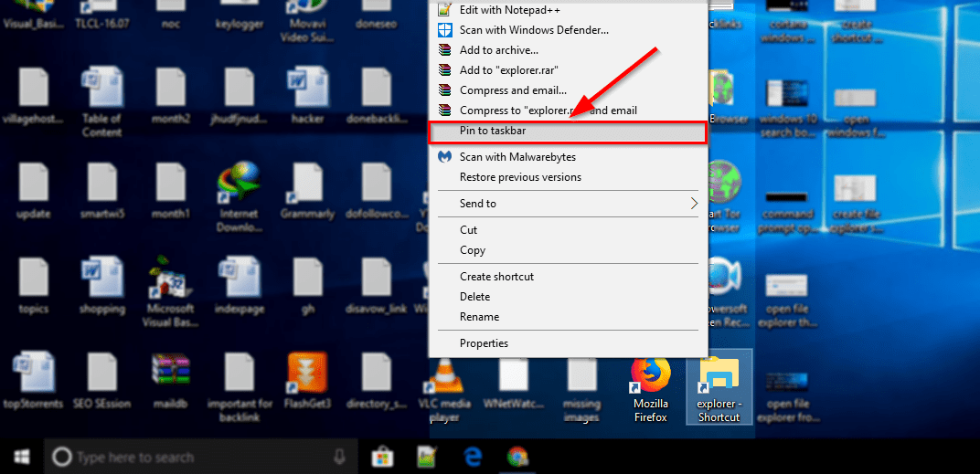Select the disavow_link file icon
This screenshot has width=980, height=474.
click(x=377, y=286)
